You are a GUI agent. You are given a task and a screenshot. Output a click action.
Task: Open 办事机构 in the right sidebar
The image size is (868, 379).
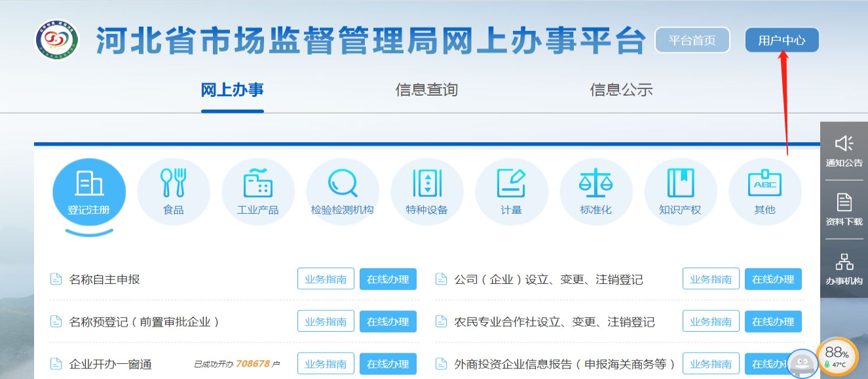844,269
